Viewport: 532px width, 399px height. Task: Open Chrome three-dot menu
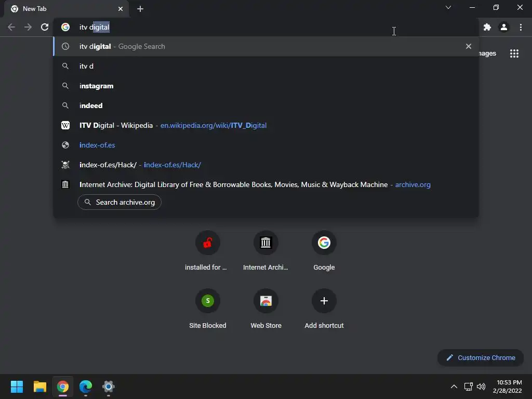tap(521, 27)
